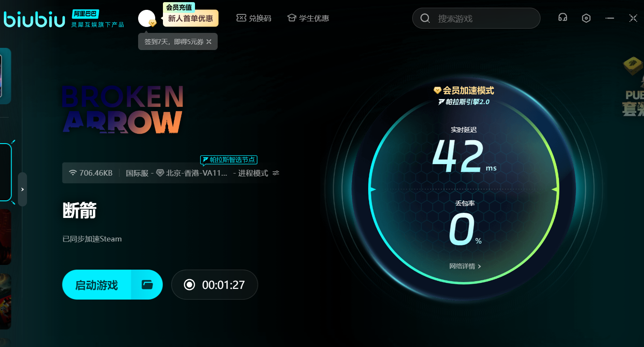
Task: Change the 进程模式 acceleration mode
Action: point(253,173)
